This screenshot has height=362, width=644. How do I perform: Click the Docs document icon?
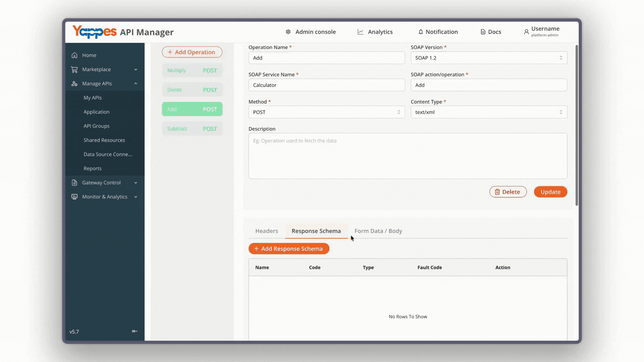click(x=483, y=32)
